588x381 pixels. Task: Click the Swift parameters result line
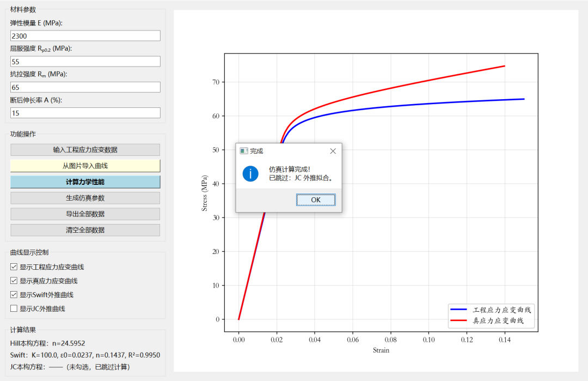click(85, 355)
